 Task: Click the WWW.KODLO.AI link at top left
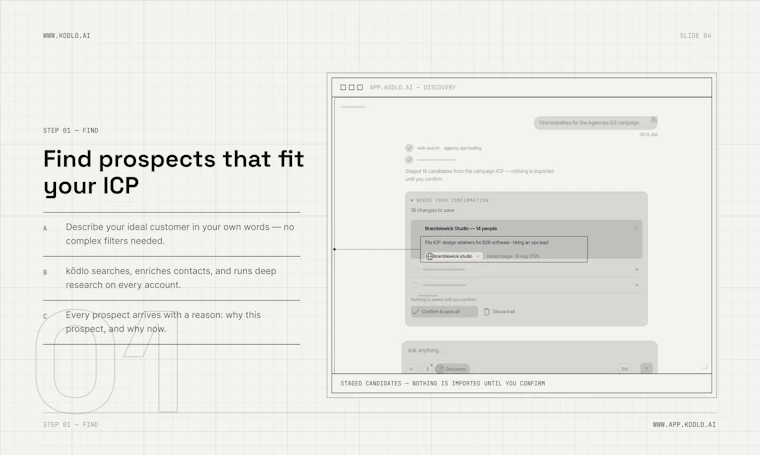[66, 35]
